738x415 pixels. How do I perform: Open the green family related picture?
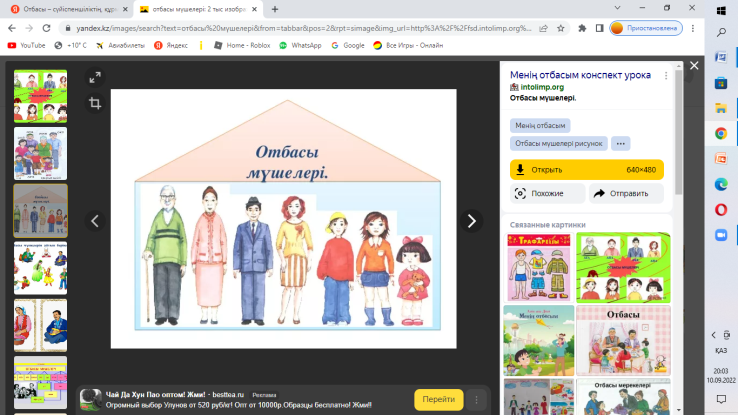click(x=624, y=268)
